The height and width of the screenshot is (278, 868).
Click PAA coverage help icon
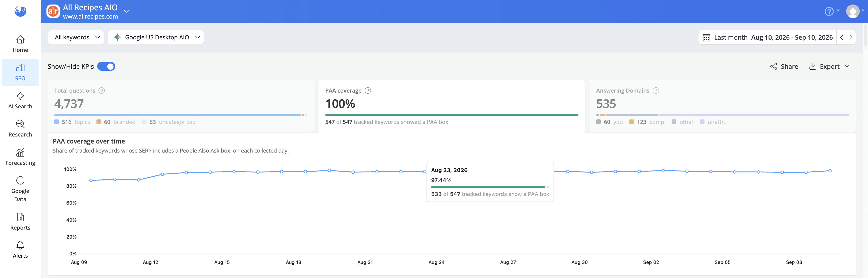(368, 91)
